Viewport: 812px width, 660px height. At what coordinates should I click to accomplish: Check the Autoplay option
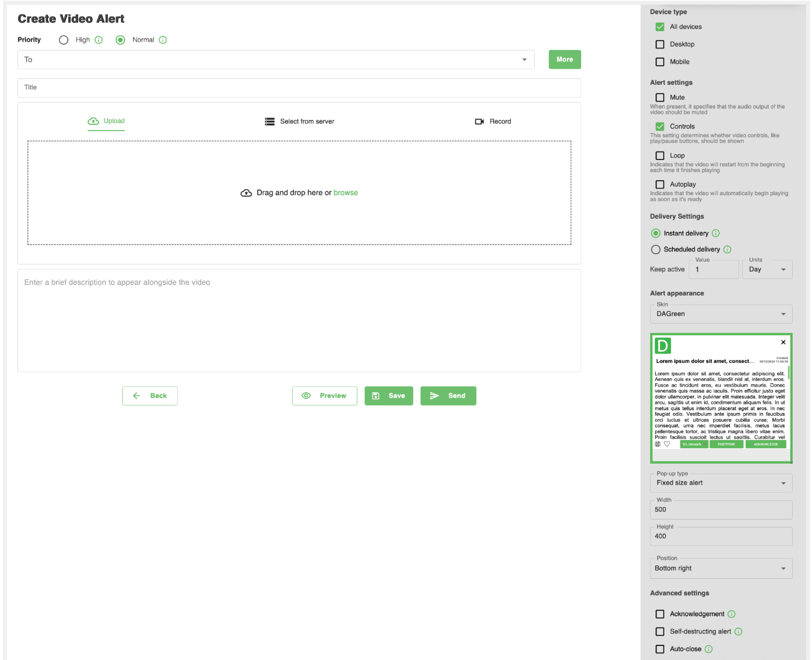pyautogui.click(x=660, y=184)
